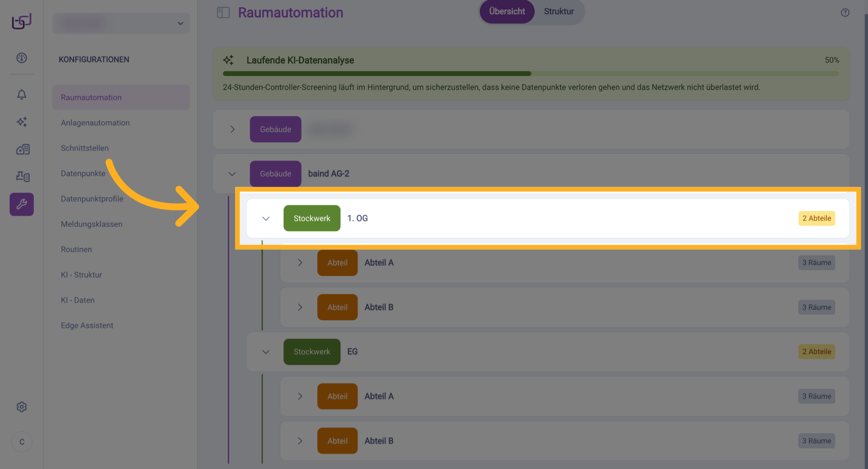Switch to the Übersicht view
This screenshot has height=469, width=868.
point(507,12)
